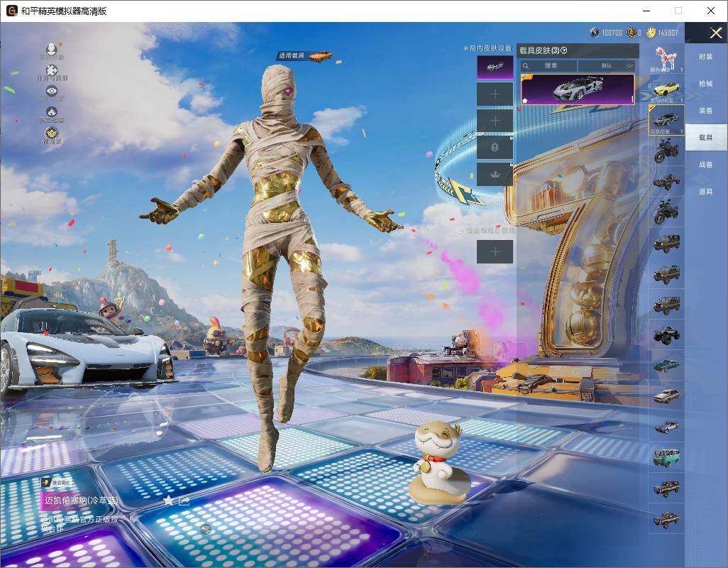Click the gold 收藏家 collector badge icon
The width and height of the screenshot is (728, 568).
[x=51, y=133]
